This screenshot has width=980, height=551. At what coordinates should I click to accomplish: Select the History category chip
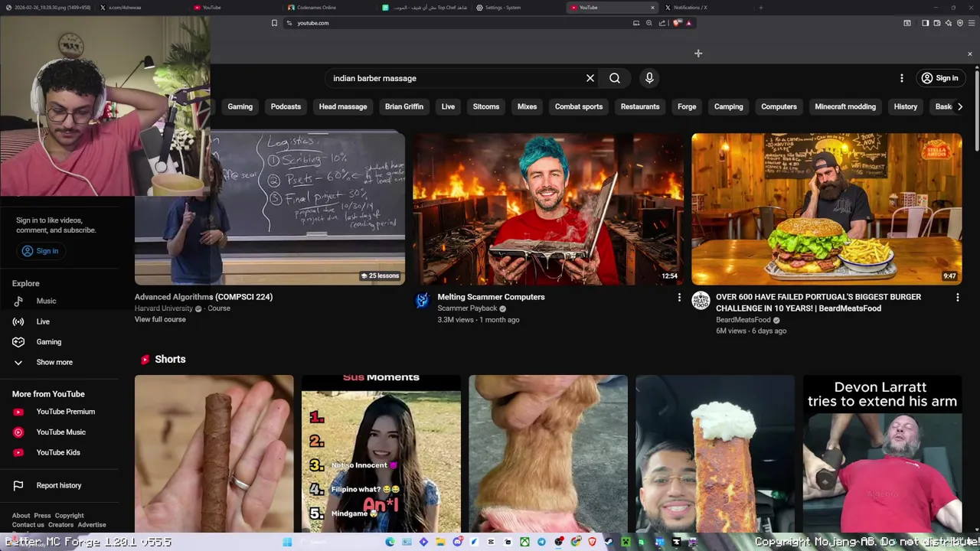pos(906,106)
